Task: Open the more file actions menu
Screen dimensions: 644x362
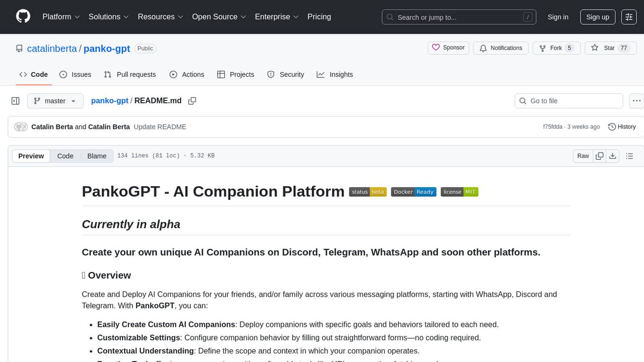Action: coord(636,101)
